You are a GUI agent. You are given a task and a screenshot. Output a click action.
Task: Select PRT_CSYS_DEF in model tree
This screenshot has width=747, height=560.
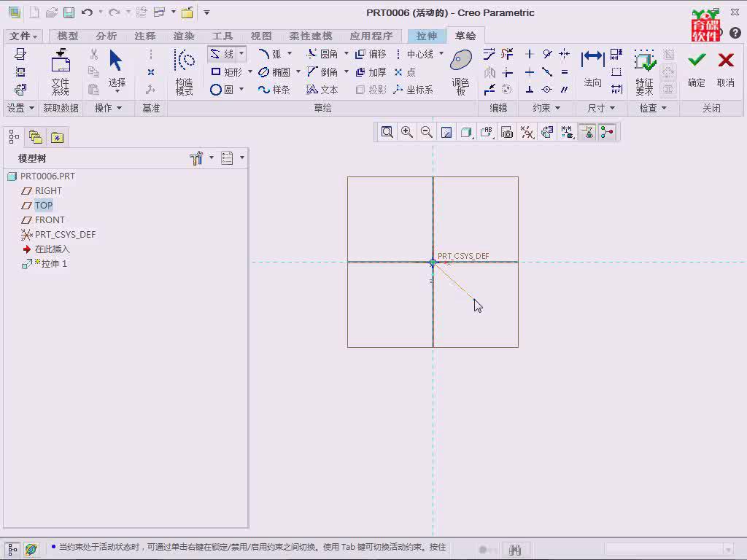[x=58, y=234]
